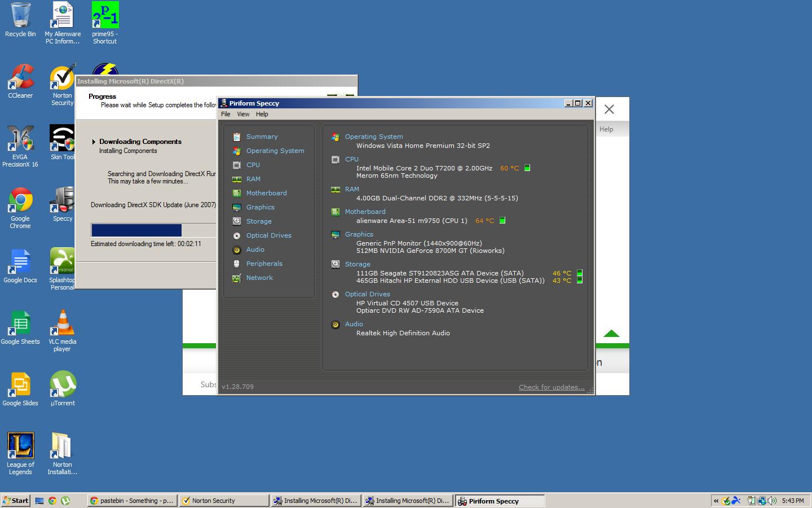Click the RAM heading in summary pane
This screenshot has height=508, width=812.
tap(352, 189)
